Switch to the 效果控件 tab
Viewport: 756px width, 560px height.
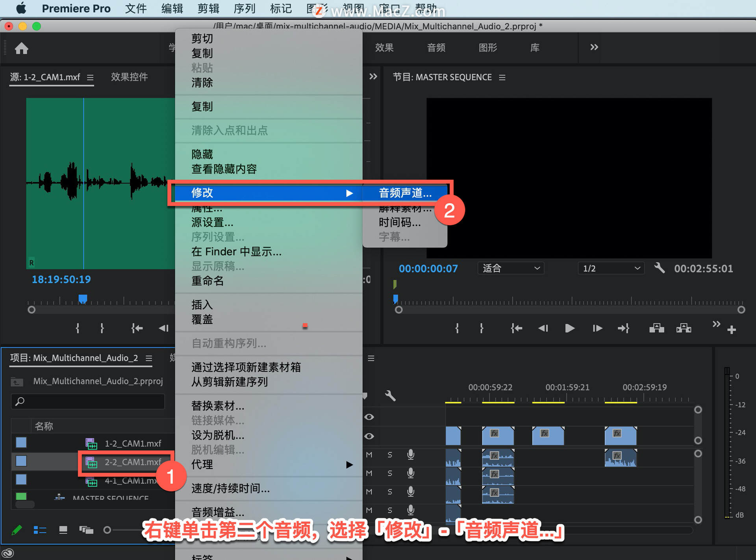pos(129,77)
